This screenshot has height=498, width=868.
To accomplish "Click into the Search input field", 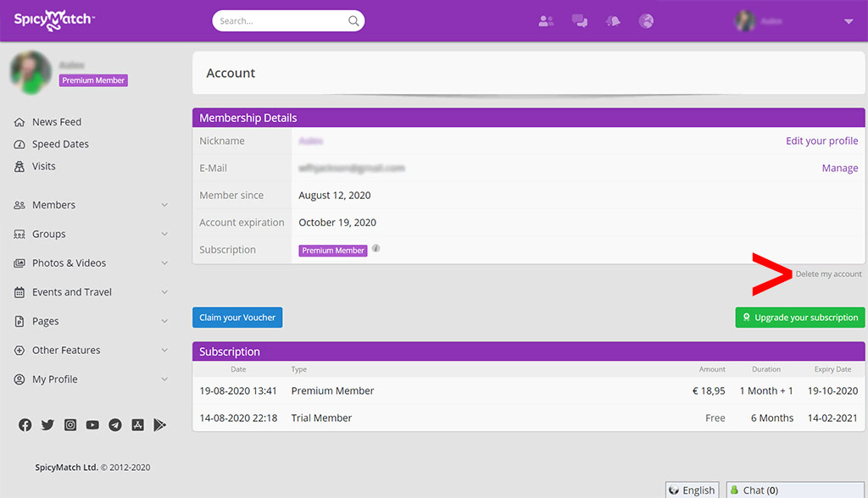I will tap(280, 21).
